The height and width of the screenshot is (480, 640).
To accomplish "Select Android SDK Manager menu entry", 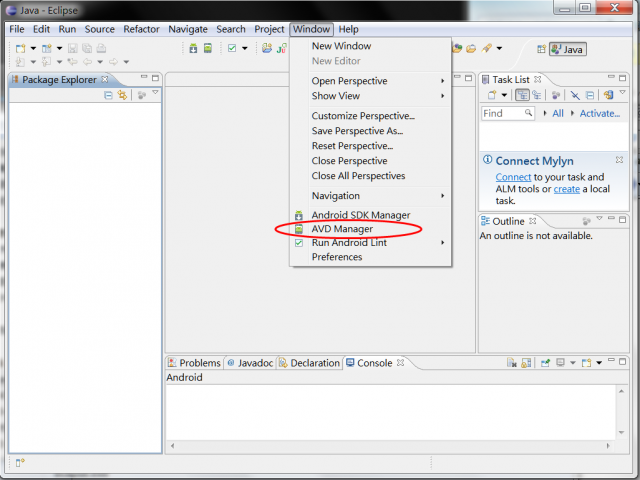I will click(x=371, y=215).
